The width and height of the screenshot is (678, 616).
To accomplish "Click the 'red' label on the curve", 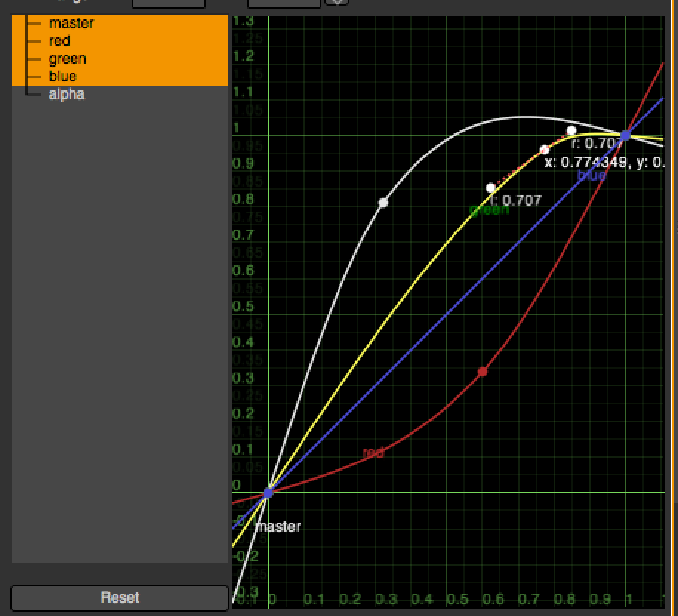I will click(x=373, y=452).
